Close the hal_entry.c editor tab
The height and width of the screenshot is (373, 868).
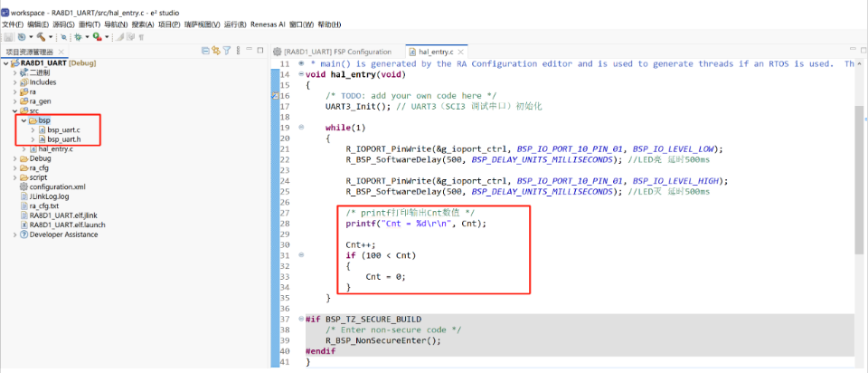pos(459,52)
